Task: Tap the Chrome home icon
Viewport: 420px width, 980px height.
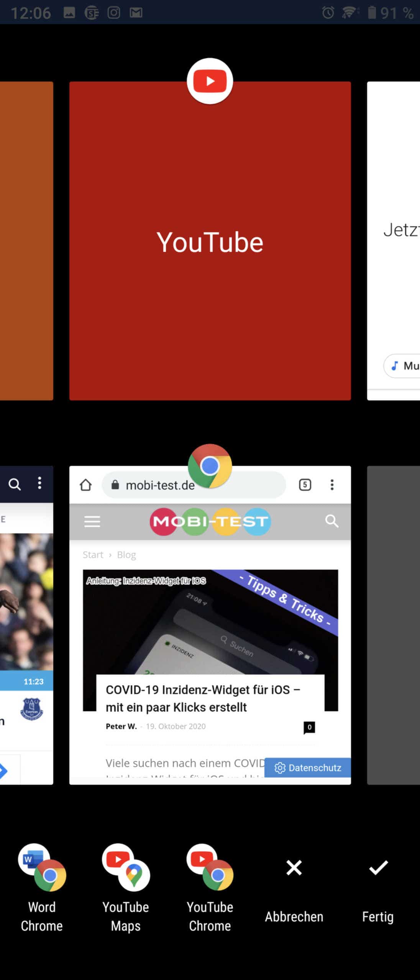Action: tap(86, 485)
